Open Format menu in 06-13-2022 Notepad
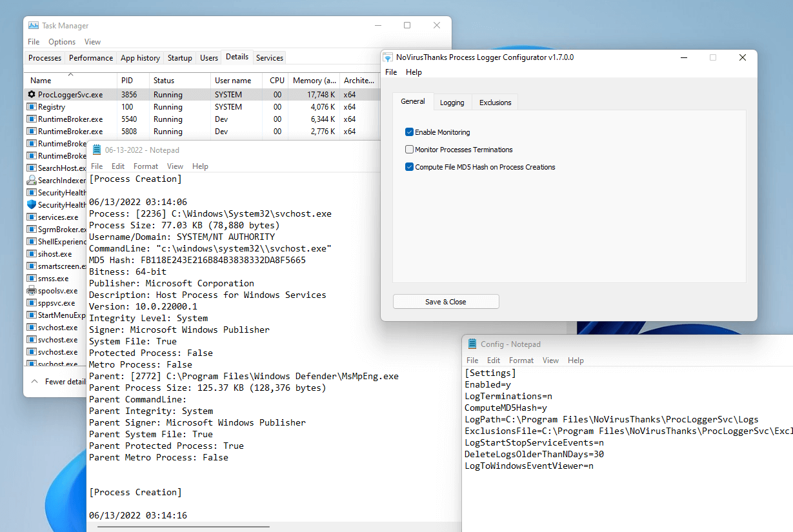The image size is (793, 532). coord(146,166)
